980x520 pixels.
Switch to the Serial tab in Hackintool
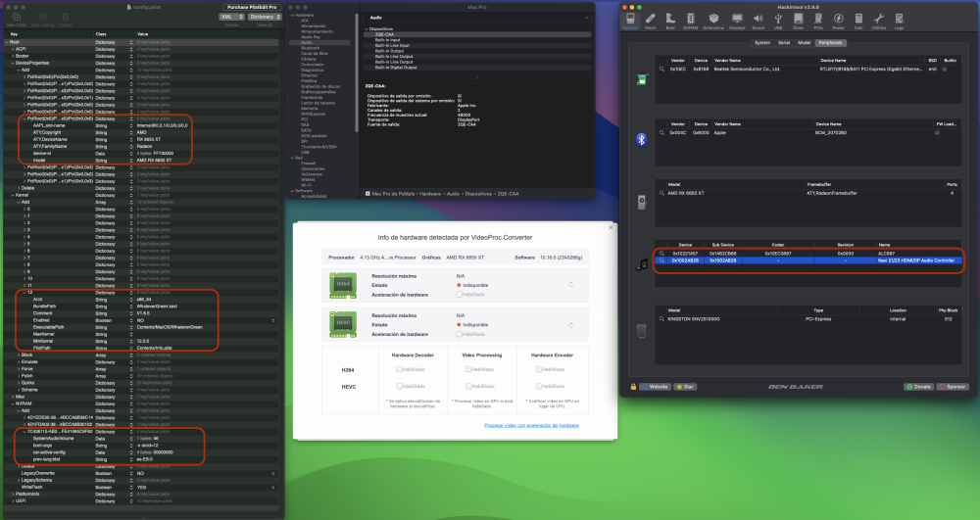784,42
